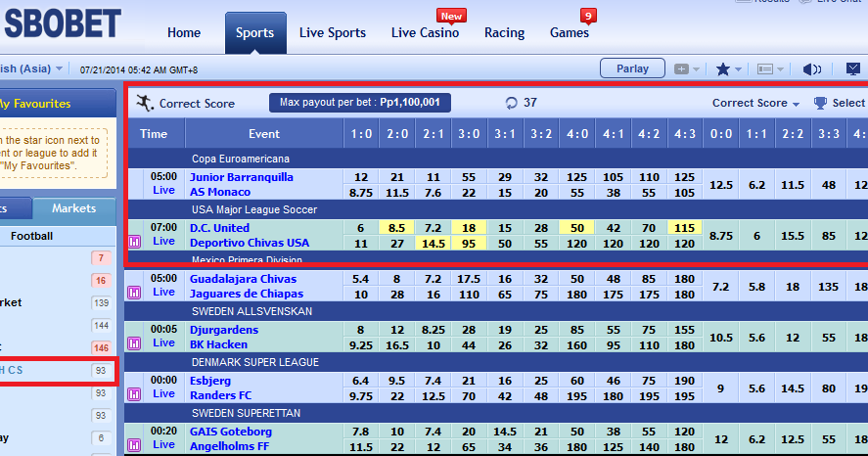The height and width of the screenshot is (456, 868).
Task: Open the My Favourites panel header
Action: pyautogui.click(x=58, y=104)
